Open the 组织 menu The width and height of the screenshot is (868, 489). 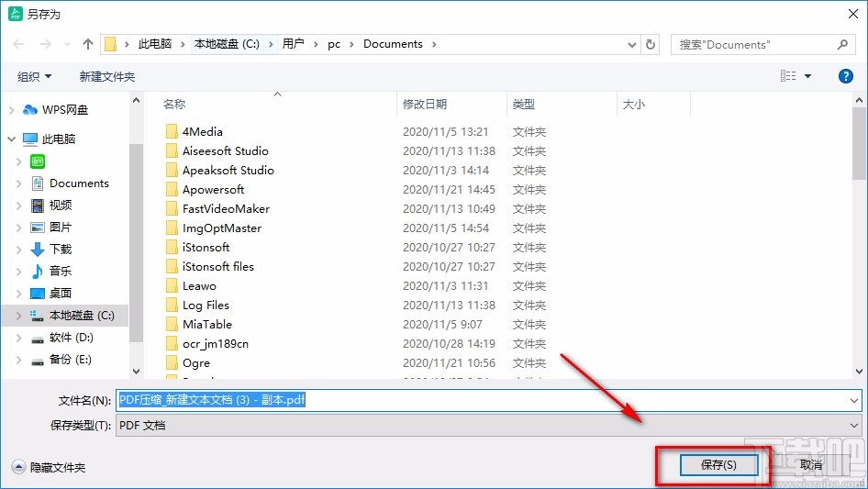pos(34,76)
